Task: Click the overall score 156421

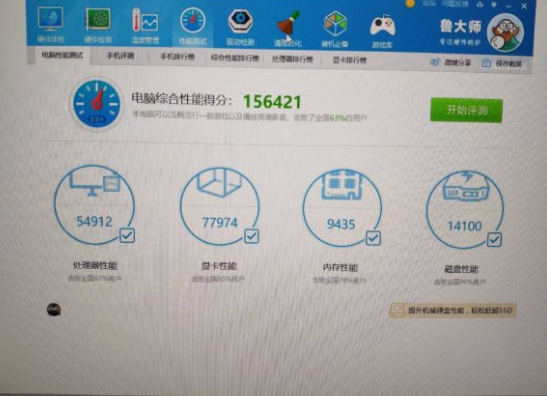Action: click(272, 102)
